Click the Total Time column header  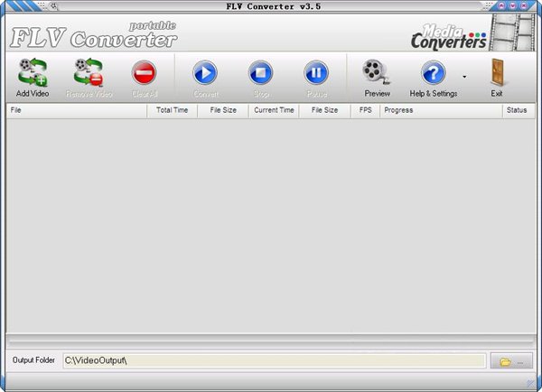[x=173, y=110]
